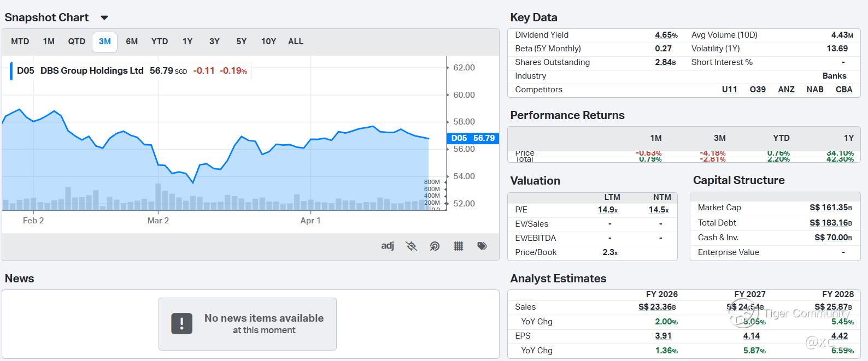Switch chart to 6M range
This screenshot has width=868, height=361.
132,42
